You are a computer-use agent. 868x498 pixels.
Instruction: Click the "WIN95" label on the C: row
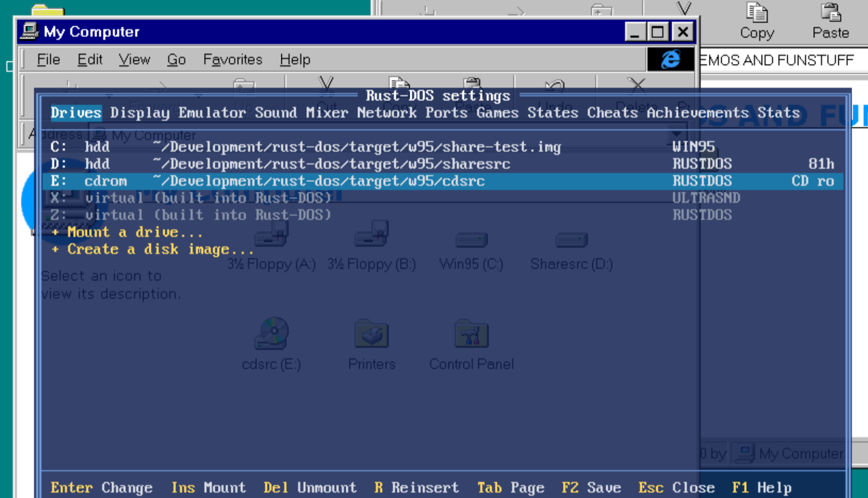coord(694,147)
